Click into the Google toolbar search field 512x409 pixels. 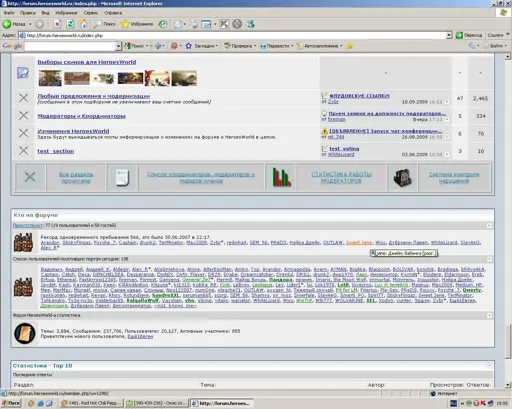pyautogui.click(x=70, y=46)
